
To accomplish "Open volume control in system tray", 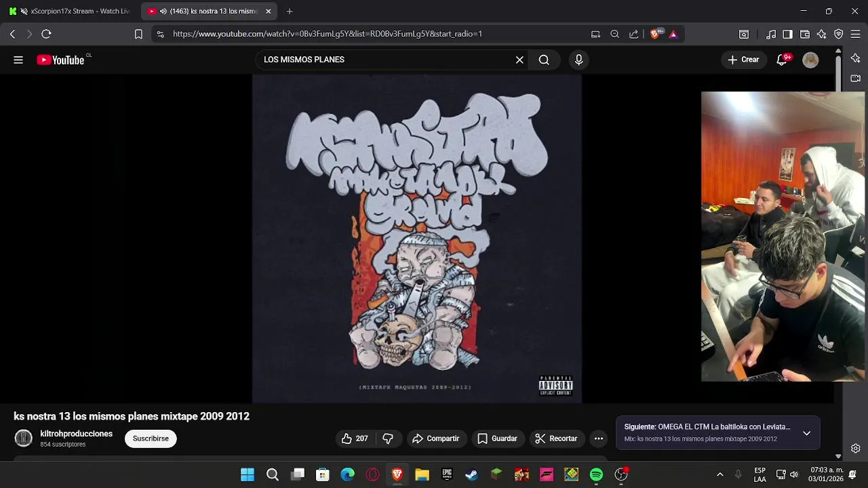I will (x=794, y=474).
